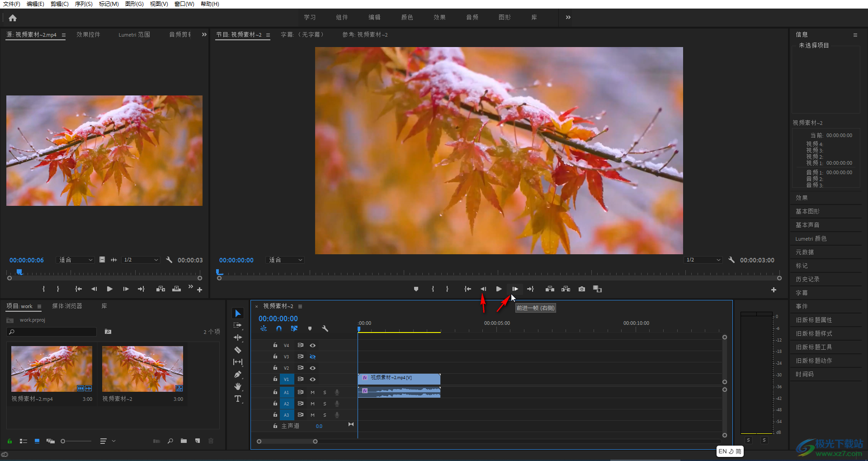Hide V4 track output
The height and width of the screenshot is (461, 868).
click(312, 345)
